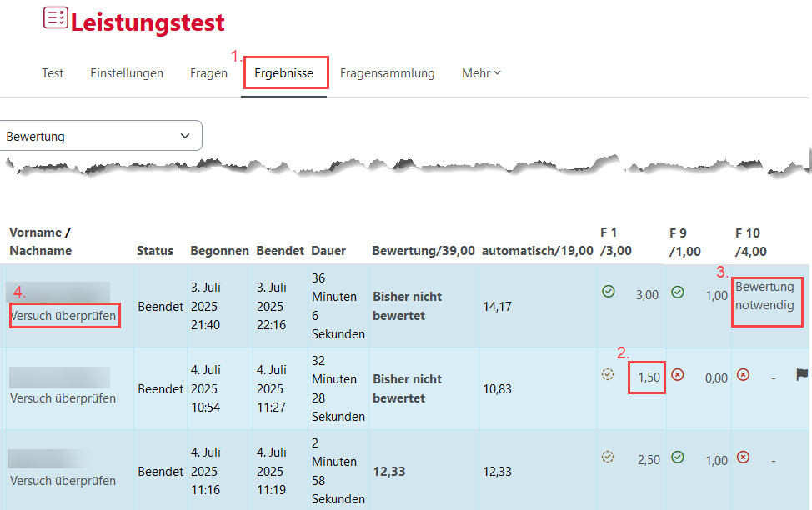Switch to the Test tab
Viewport: 812px width, 510px height.
[53, 72]
